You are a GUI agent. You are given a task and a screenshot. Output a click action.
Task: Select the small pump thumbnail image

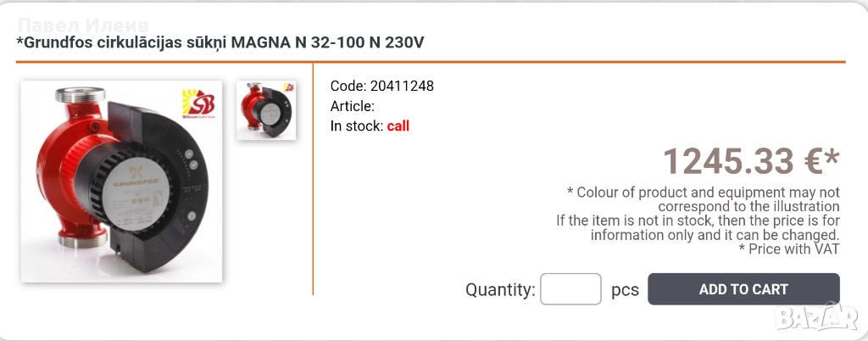tap(266, 110)
